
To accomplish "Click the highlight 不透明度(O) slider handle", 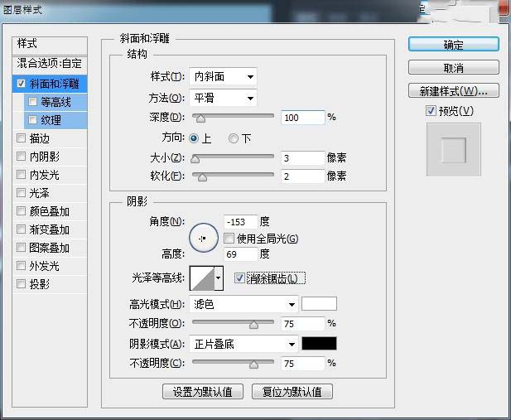I will 253,325.
